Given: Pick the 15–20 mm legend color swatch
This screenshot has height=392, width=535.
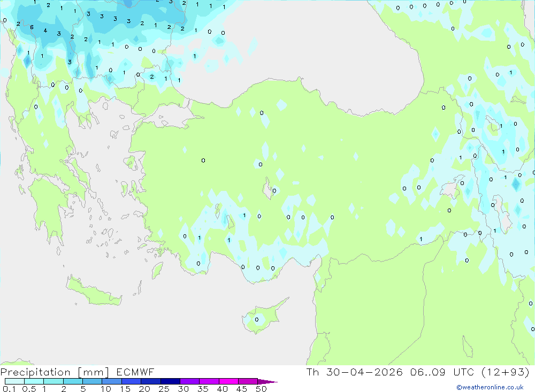Looking at the screenshot, I should 132,381.
